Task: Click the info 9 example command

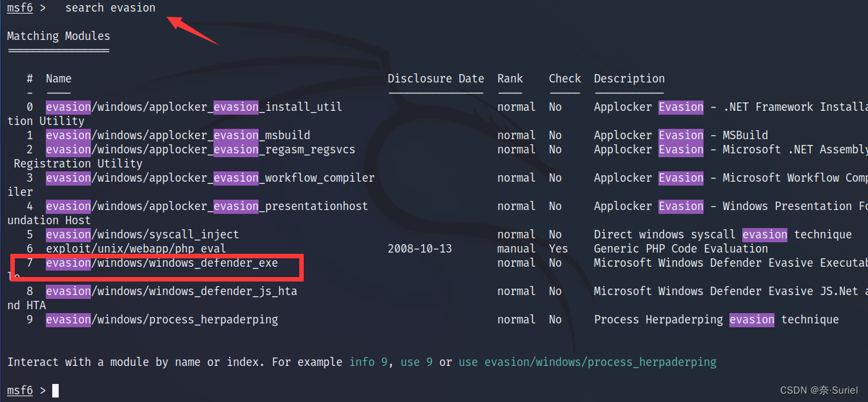Action: coord(368,362)
